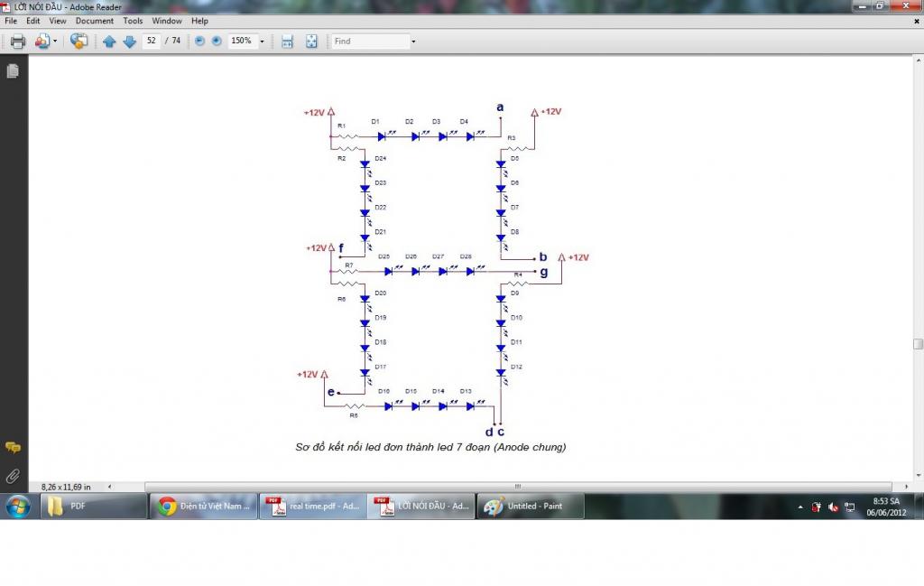Go to previous page with the up arrow
This screenshot has height=586, width=924.
[109, 42]
